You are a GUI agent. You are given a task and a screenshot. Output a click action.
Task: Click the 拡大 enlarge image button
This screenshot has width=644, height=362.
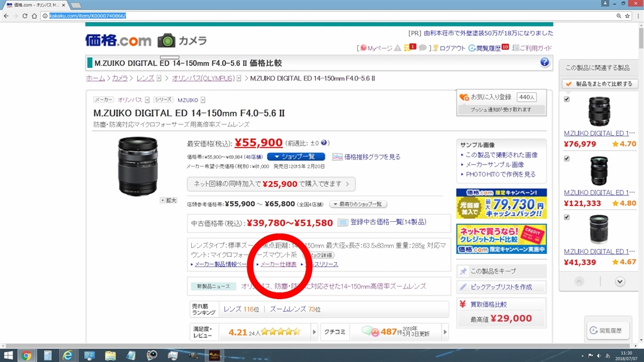coord(168,200)
